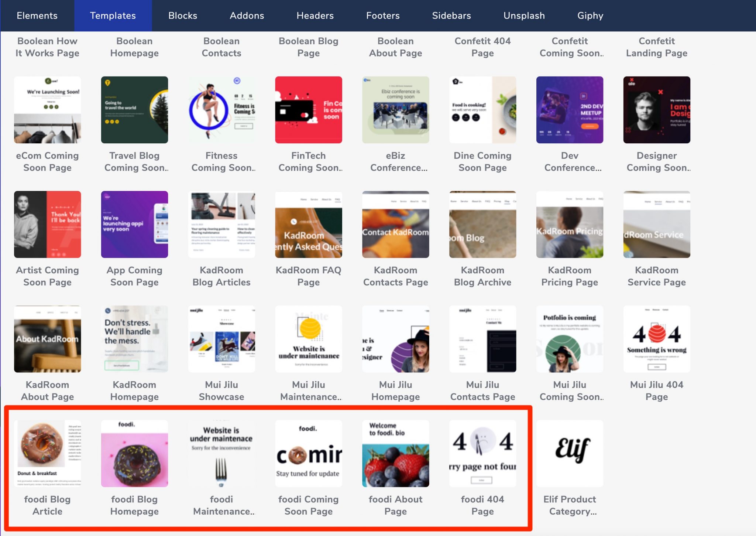756x536 pixels.
Task: Switch to the Elements tab
Action: (37, 16)
